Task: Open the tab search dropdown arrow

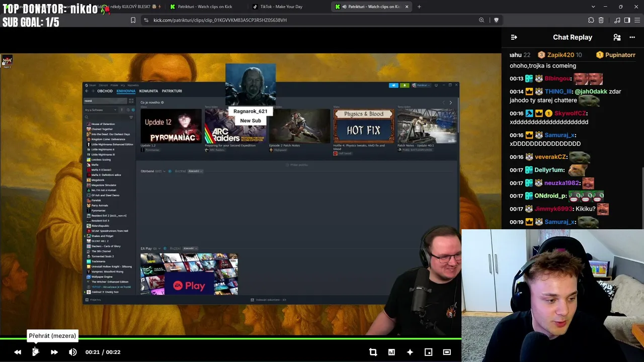Action: point(593,7)
